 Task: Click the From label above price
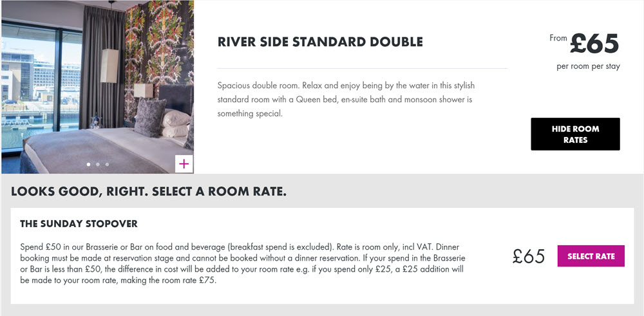558,38
